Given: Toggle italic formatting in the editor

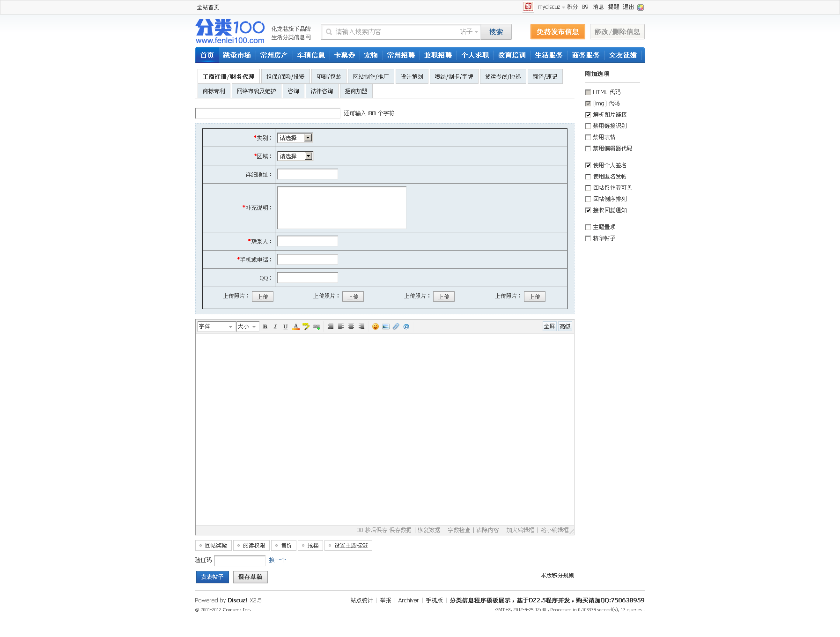Looking at the screenshot, I should 275,326.
